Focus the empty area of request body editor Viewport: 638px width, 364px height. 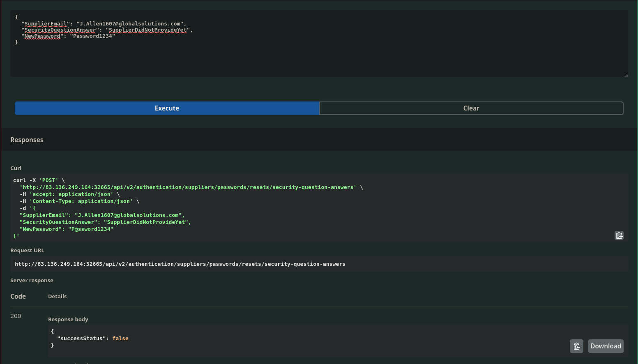click(319, 60)
